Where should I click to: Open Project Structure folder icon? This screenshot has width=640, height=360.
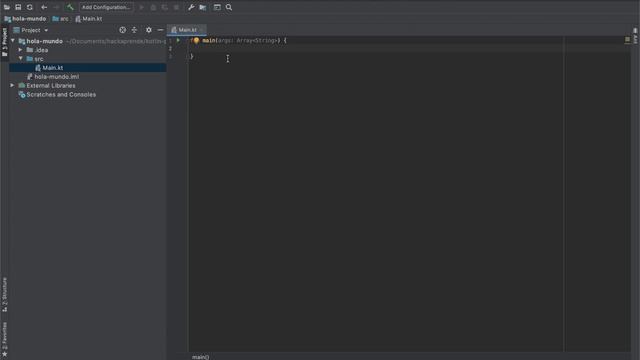point(203,7)
